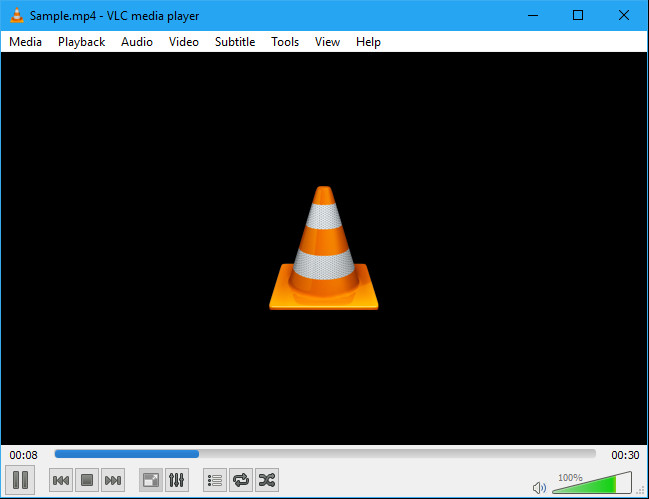Stop playback with the stop button

point(87,480)
